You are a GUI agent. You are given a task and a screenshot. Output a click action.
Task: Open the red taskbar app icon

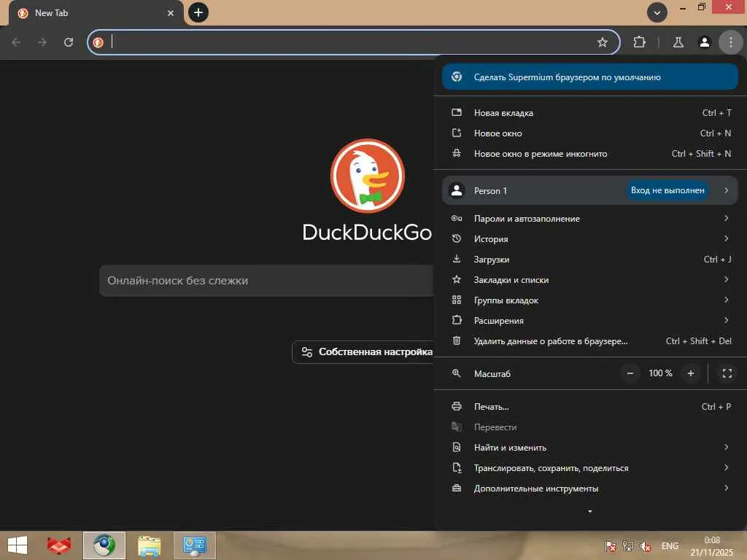coord(59,545)
